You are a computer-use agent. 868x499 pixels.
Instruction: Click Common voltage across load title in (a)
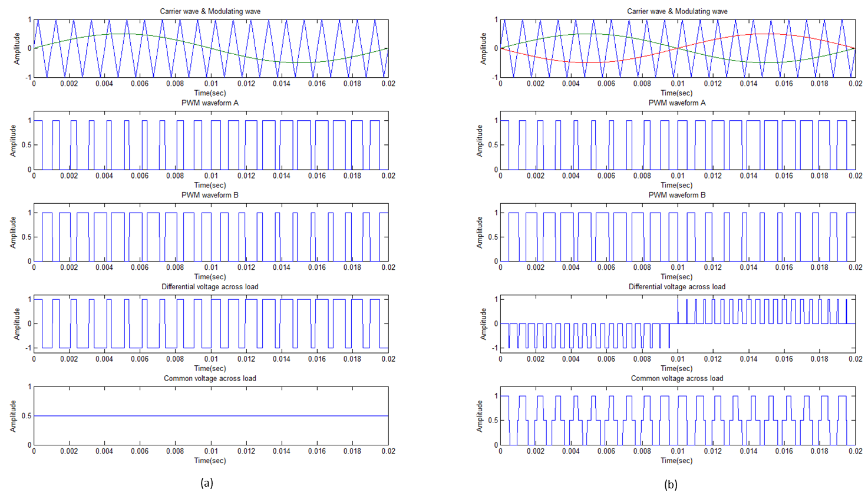[x=210, y=378]
